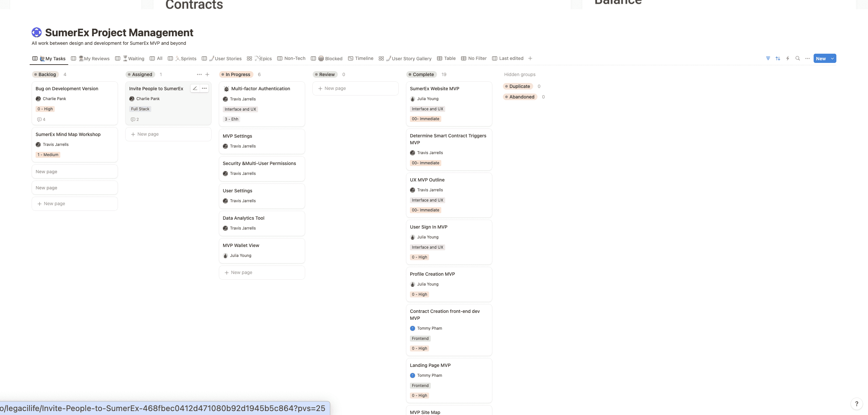Click the In Progress status label

[x=238, y=74]
